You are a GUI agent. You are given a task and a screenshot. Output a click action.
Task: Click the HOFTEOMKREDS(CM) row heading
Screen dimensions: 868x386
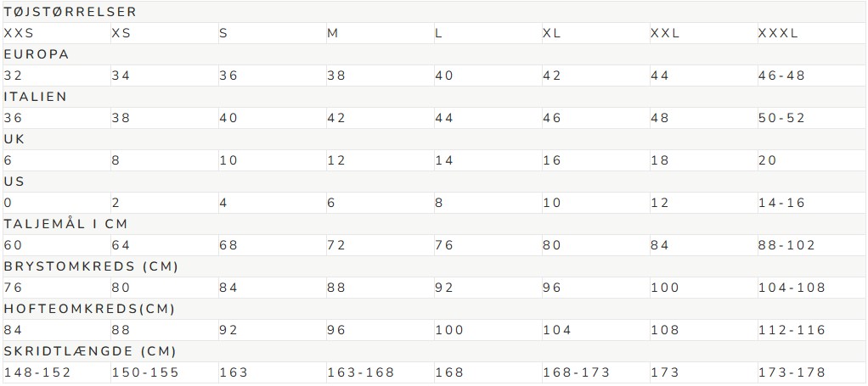(89, 309)
